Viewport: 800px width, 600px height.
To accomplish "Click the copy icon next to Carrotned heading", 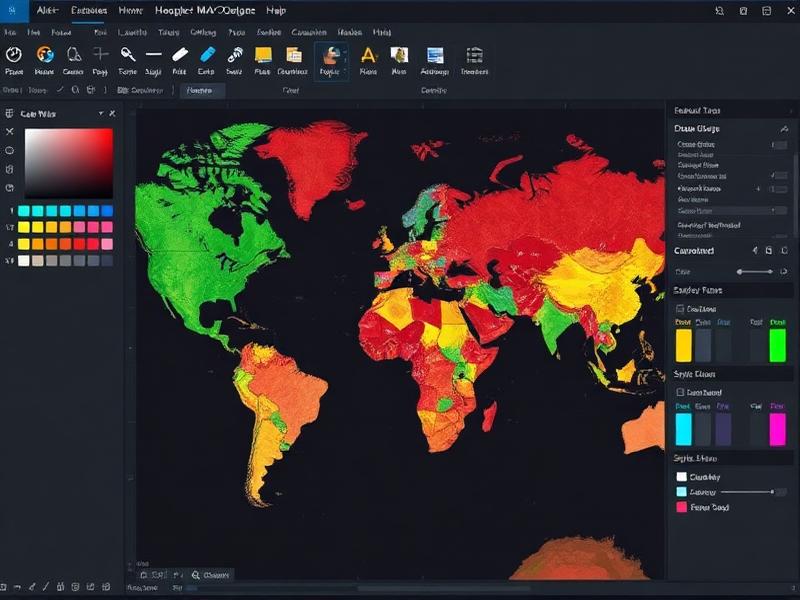I will pyautogui.click(x=768, y=251).
